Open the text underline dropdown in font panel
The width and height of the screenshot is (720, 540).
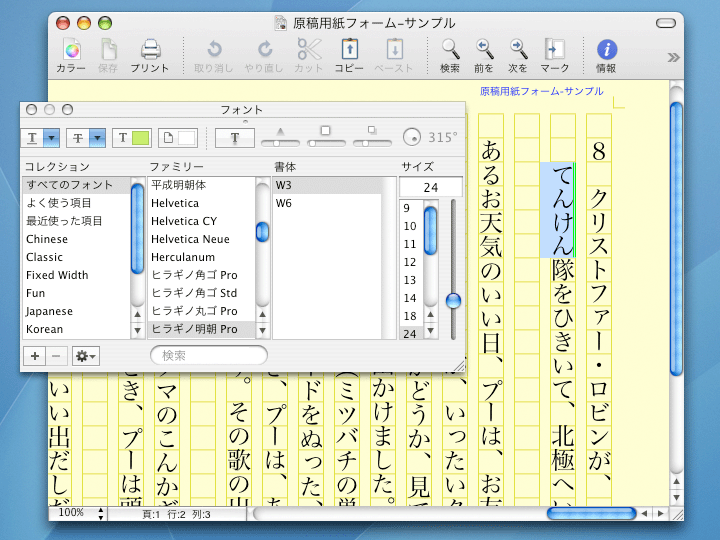tap(51, 138)
